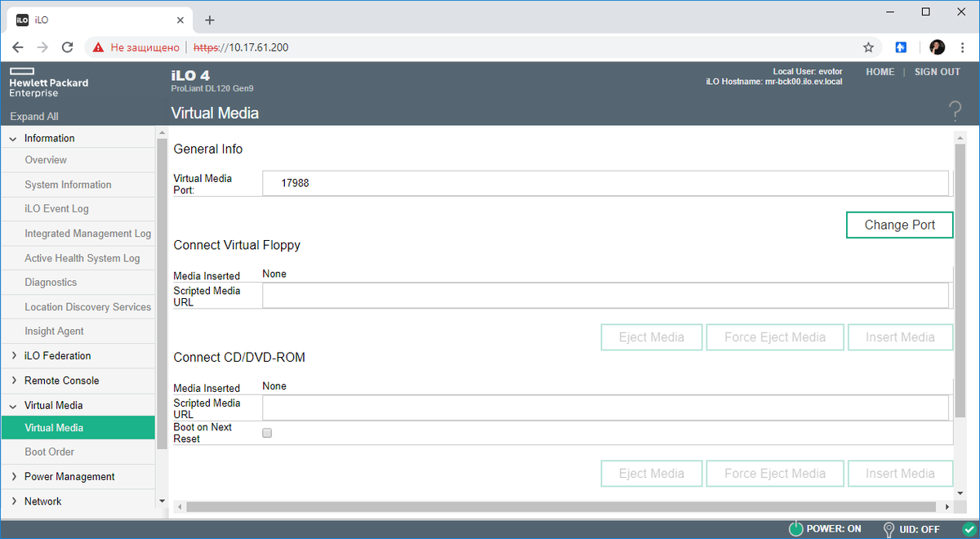
Task: Click Insert Media under Virtual Floppy
Action: click(x=900, y=337)
